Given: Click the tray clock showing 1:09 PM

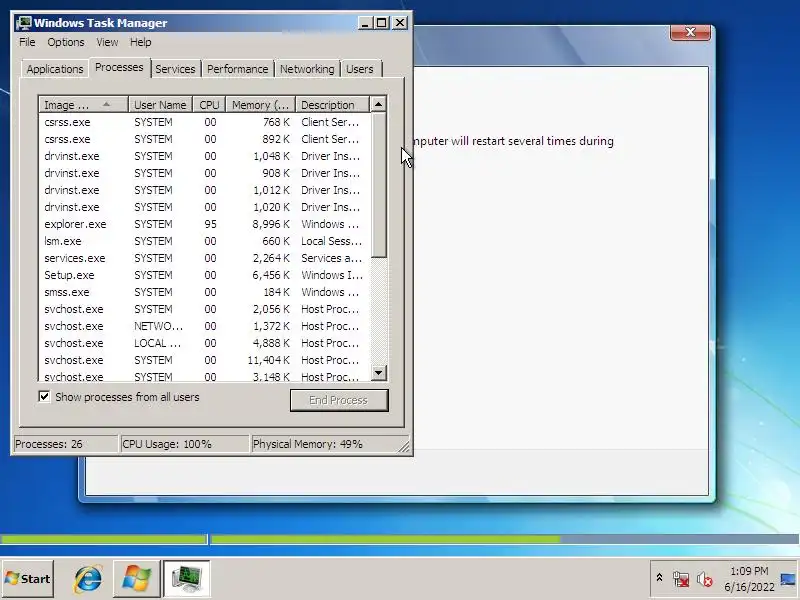Looking at the screenshot, I should coord(749,579).
